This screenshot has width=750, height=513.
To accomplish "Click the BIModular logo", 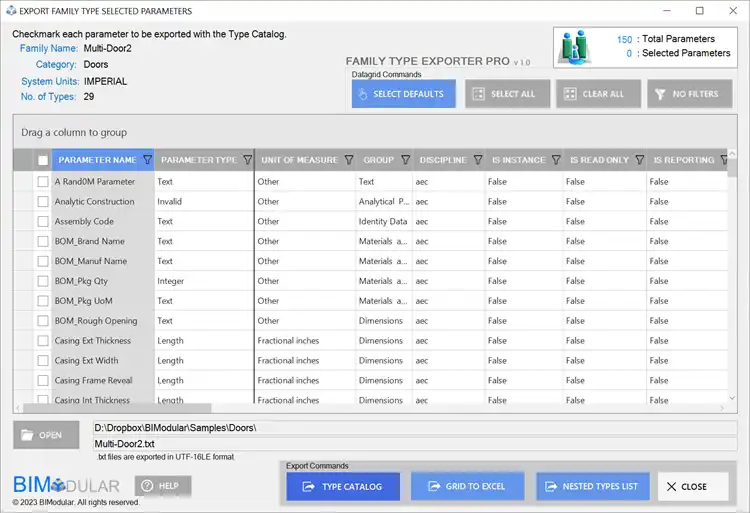I will 66,485.
